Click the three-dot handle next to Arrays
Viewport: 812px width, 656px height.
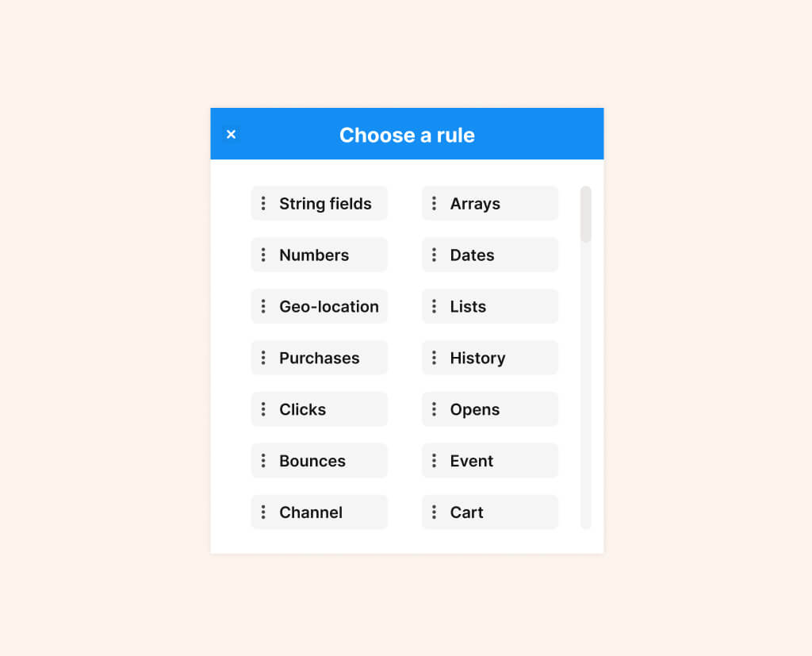(x=434, y=204)
